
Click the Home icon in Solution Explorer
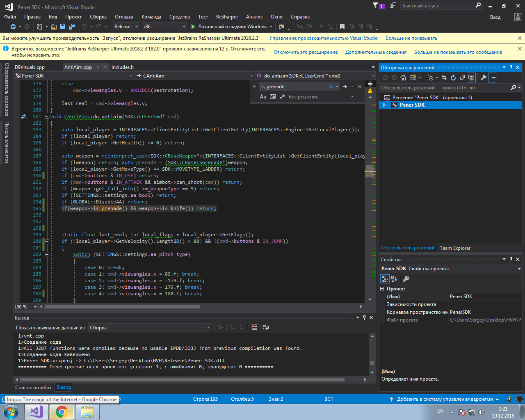(403, 78)
